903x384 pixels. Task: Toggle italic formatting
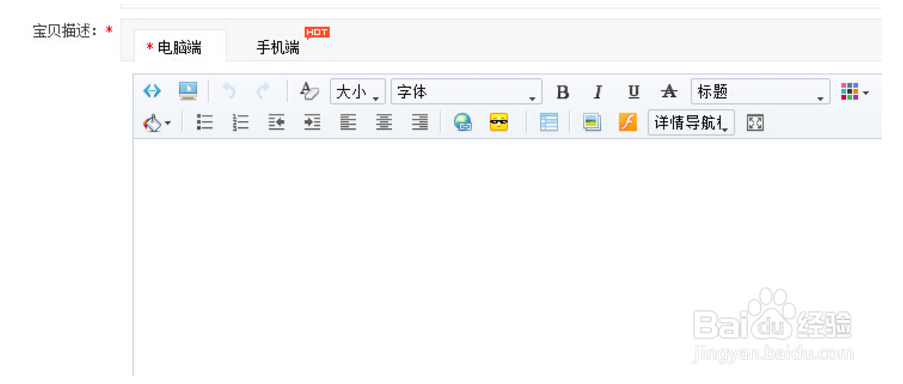pyautogui.click(x=598, y=92)
